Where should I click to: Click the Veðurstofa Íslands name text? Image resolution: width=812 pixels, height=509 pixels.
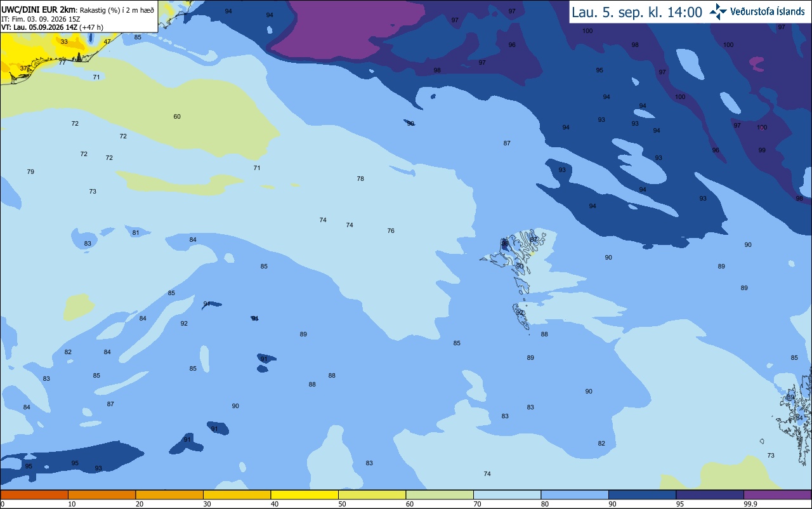pyautogui.click(x=768, y=12)
